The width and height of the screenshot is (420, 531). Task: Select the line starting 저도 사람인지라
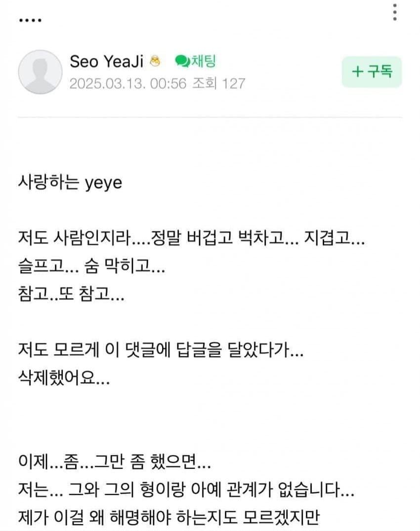pos(191,238)
